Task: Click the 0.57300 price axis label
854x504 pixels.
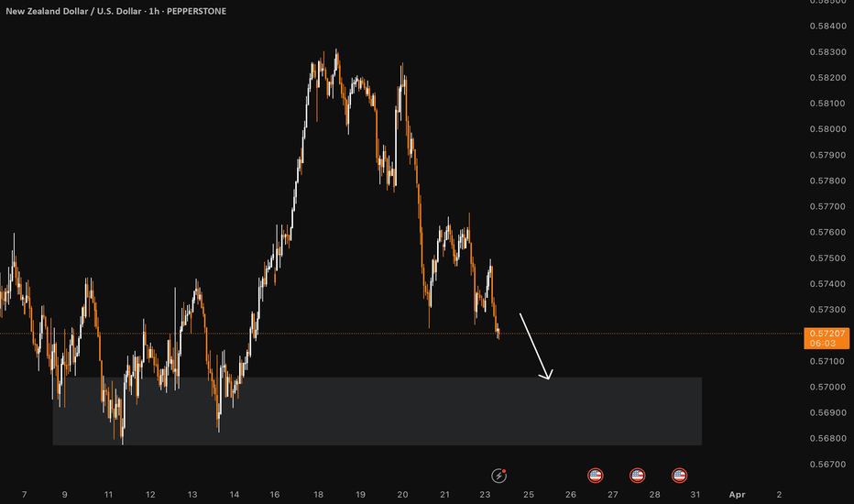Action: 827,310
